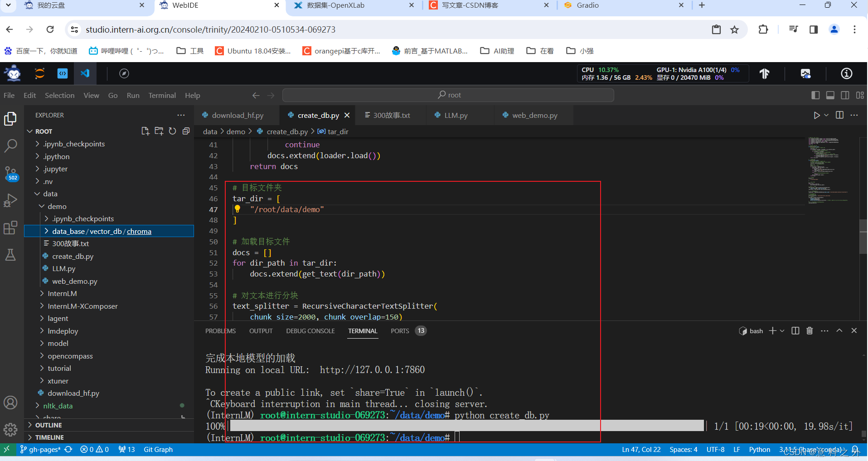Click Python language mode in status bar
This screenshot has height=461, width=868.
point(759,449)
